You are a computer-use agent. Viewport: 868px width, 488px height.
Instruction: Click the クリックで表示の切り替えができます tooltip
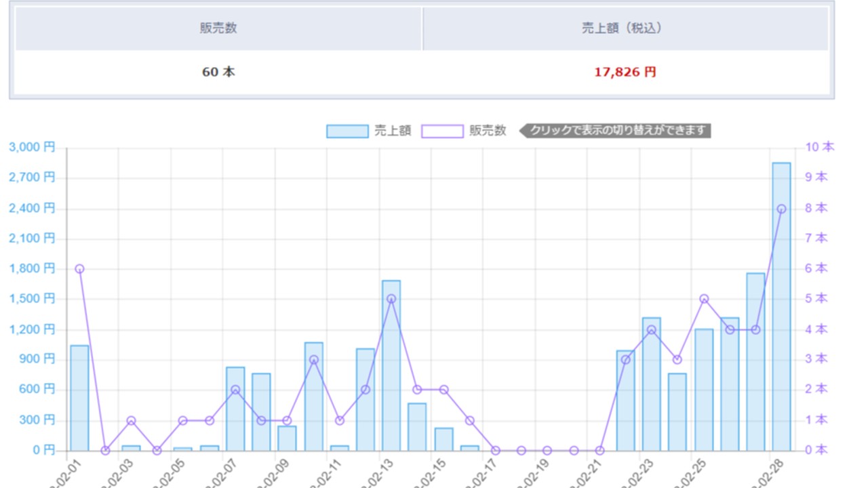(x=616, y=131)
